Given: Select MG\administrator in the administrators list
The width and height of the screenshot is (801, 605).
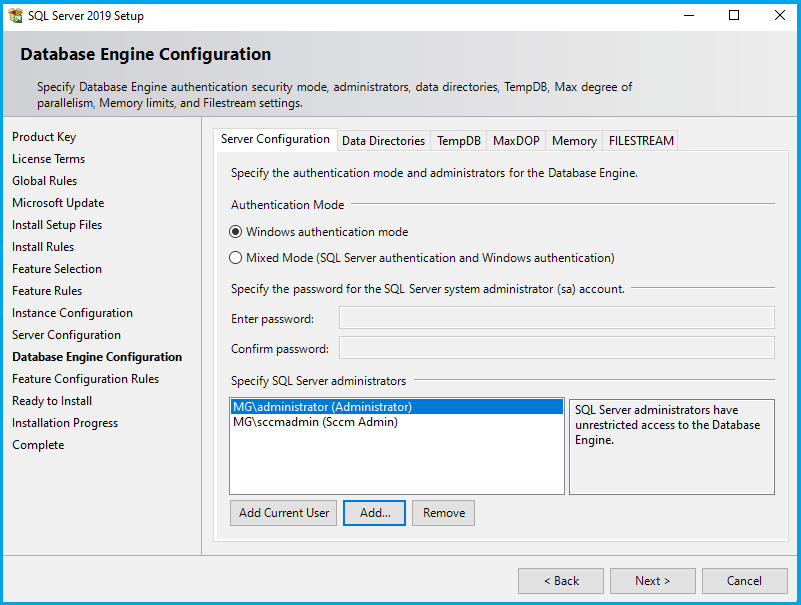Looking at the screenshot, I should (322, 407).
